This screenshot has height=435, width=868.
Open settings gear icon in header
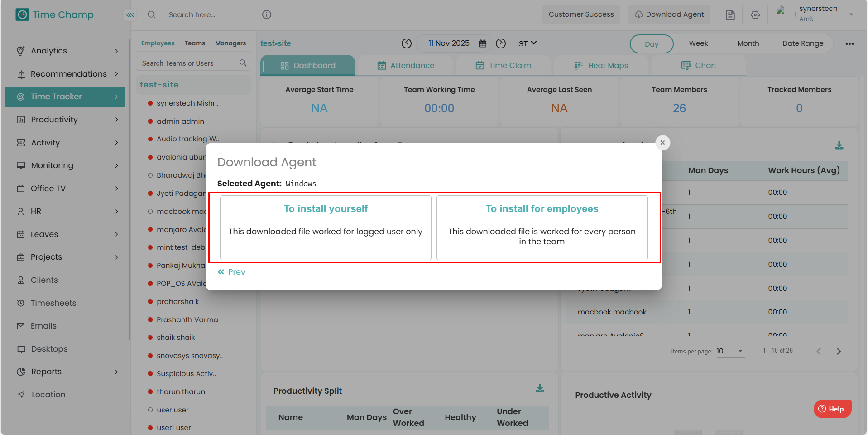coord(755,15)
